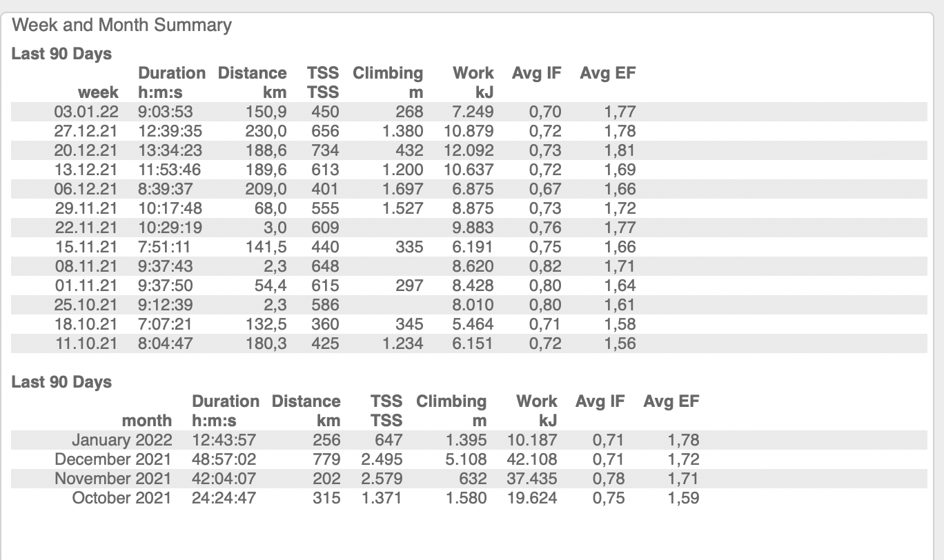This screenshot has width=944, height=560.
Task: Select the 25.10.21 week entry
Action: [87, 305]
